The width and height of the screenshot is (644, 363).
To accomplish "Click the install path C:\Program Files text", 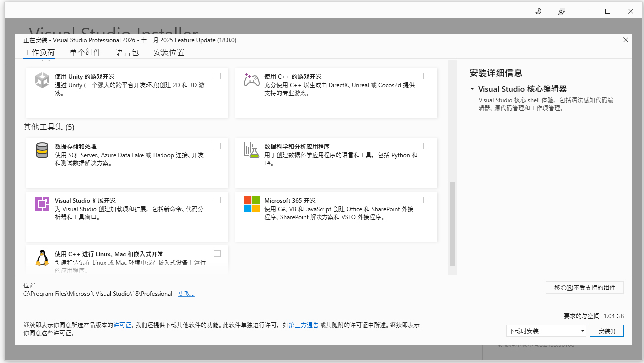I will click(98, 294).
